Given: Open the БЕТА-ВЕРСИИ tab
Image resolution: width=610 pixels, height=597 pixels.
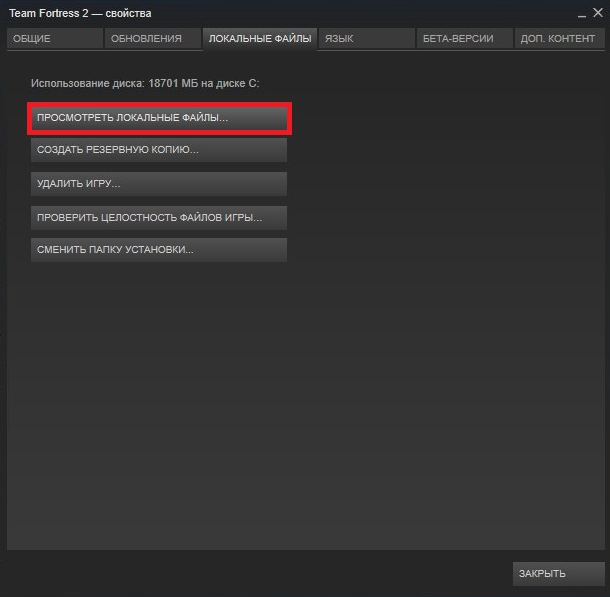Looking at the screenshot, I should point(465,39).
